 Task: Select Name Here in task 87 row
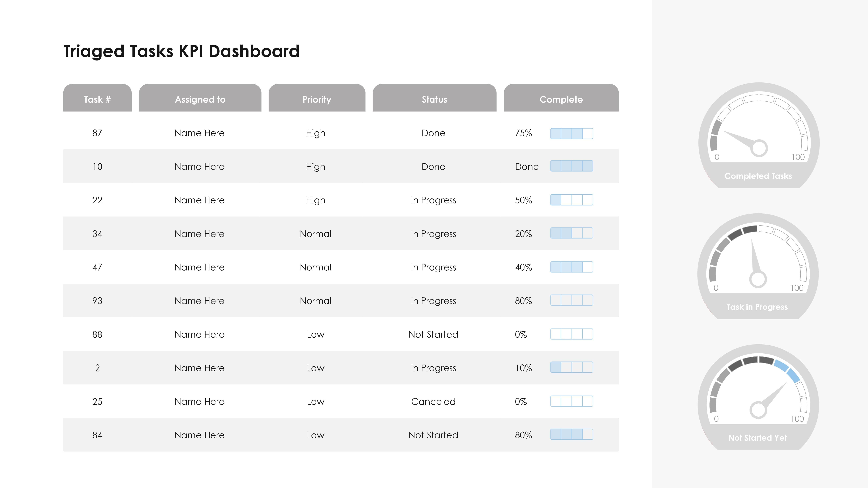click(200, 133)
